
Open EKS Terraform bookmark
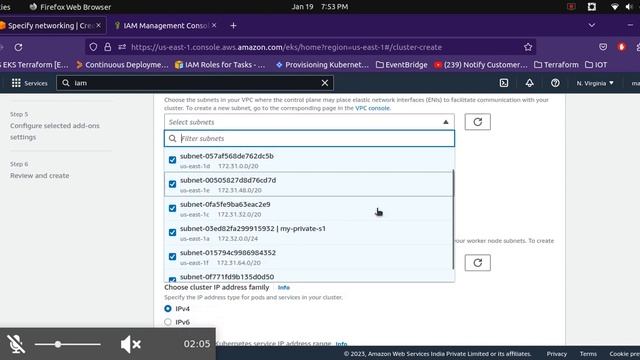tap(35, 64)
